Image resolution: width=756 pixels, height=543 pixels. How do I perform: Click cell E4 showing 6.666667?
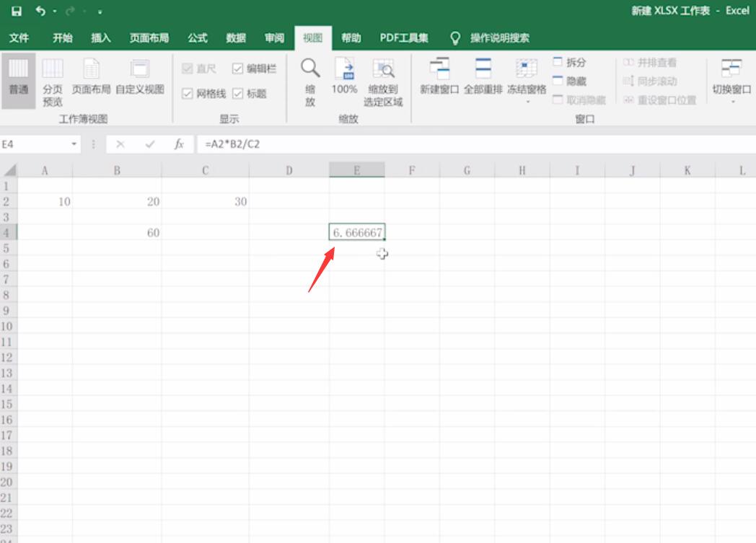point(357,232)
